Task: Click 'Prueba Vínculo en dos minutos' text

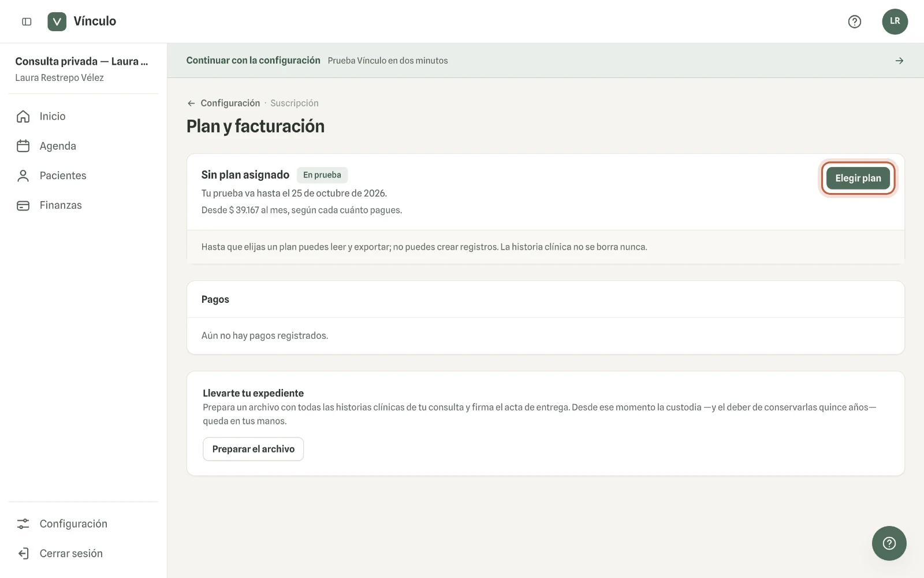Action: [388, 61]
